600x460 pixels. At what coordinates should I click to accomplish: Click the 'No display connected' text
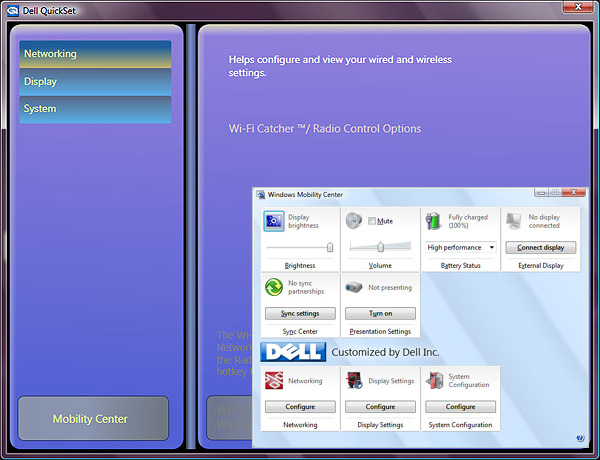point(544,221)
